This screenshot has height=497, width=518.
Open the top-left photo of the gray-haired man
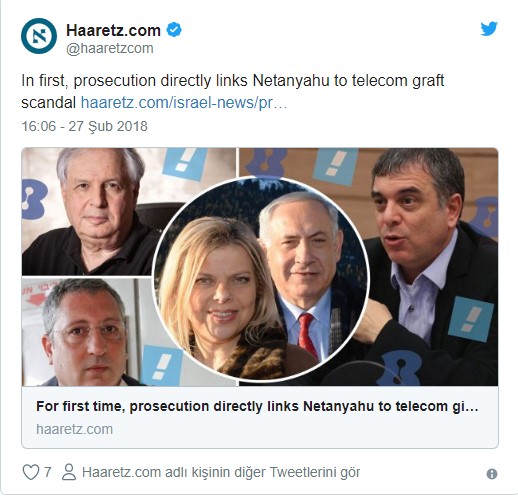93,212
